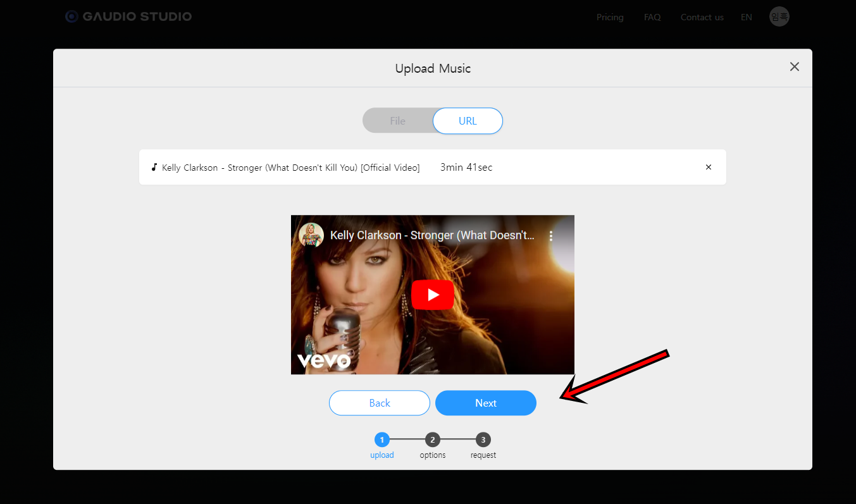
Task: Open the YouTube video three-dot menu
Action: coord(551,236)
